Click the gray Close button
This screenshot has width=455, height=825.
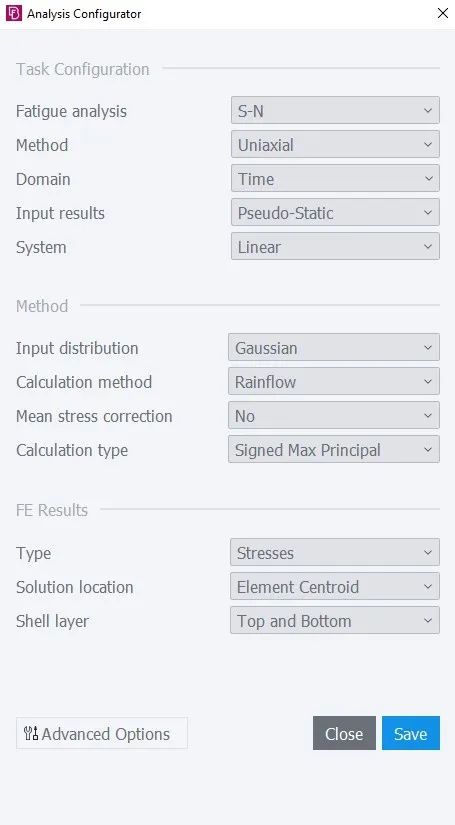pyautogui.click(x=344, y=733)
